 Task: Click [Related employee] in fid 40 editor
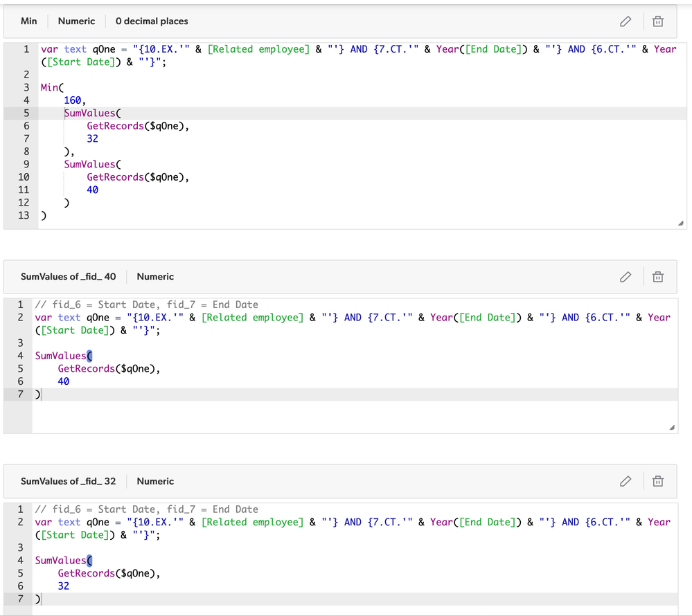coord(252,318)
